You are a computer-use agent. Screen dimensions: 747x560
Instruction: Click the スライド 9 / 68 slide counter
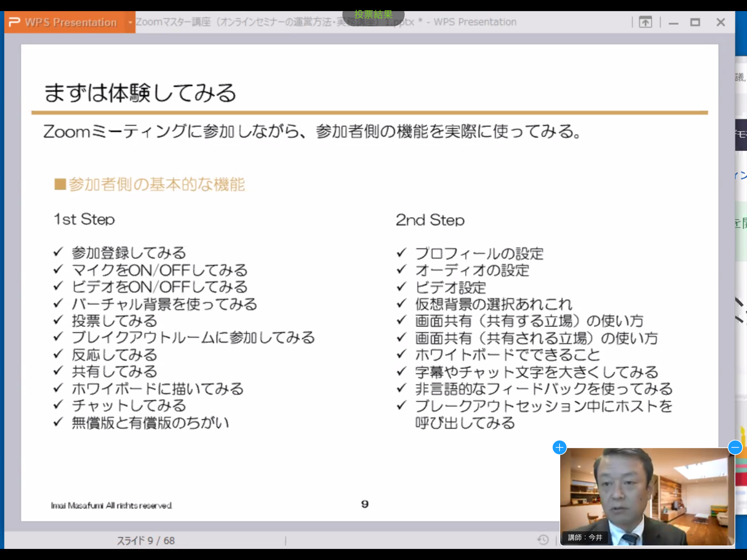pos(146,540)
